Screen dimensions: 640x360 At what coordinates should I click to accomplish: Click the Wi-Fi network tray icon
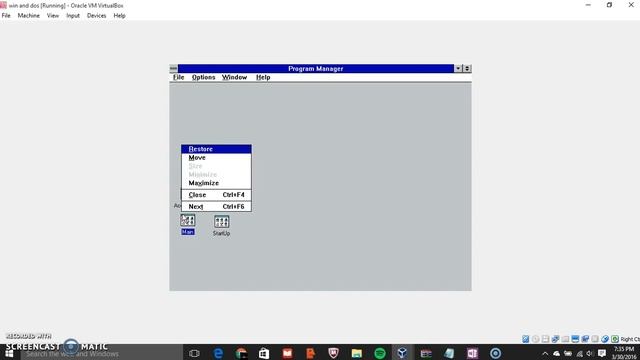point(579,353)
